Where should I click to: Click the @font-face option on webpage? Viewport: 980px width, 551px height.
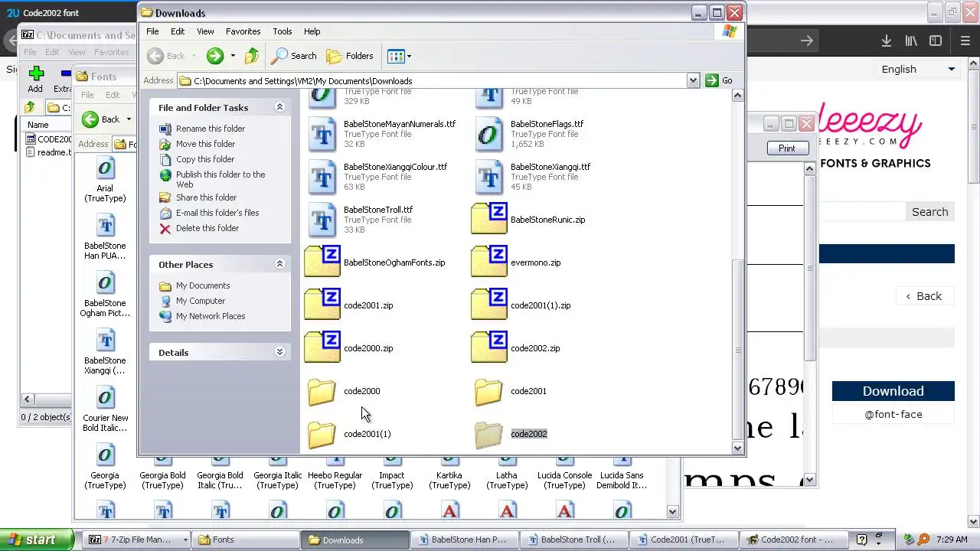pyautogui.click(x=893, y=414)
